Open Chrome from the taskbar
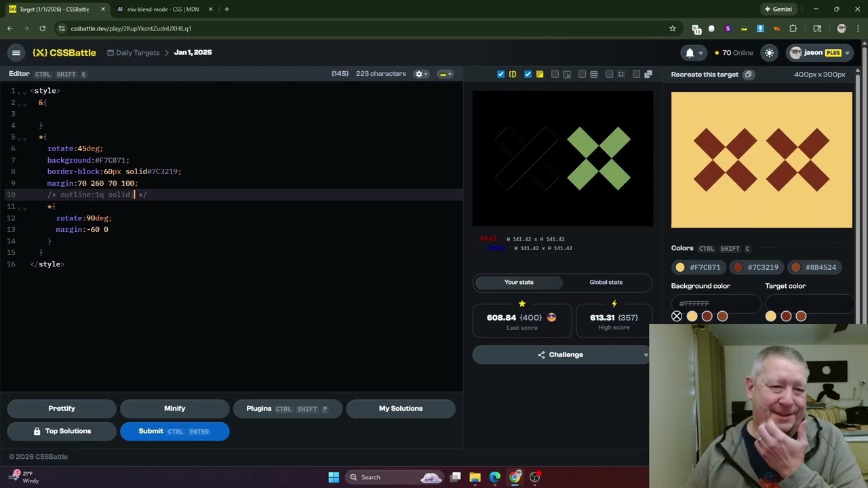Screen dimensions: 868x488 click(x=515, y=477)
